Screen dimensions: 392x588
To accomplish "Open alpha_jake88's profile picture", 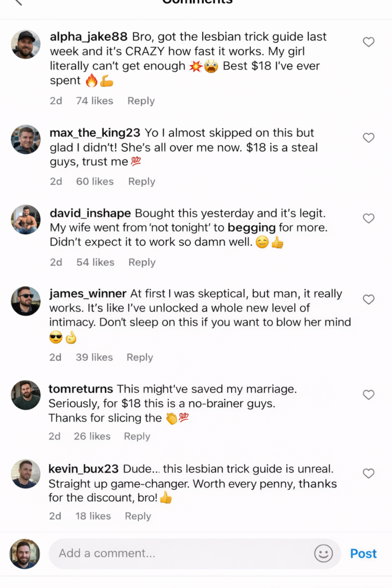I will pos(26,44).
